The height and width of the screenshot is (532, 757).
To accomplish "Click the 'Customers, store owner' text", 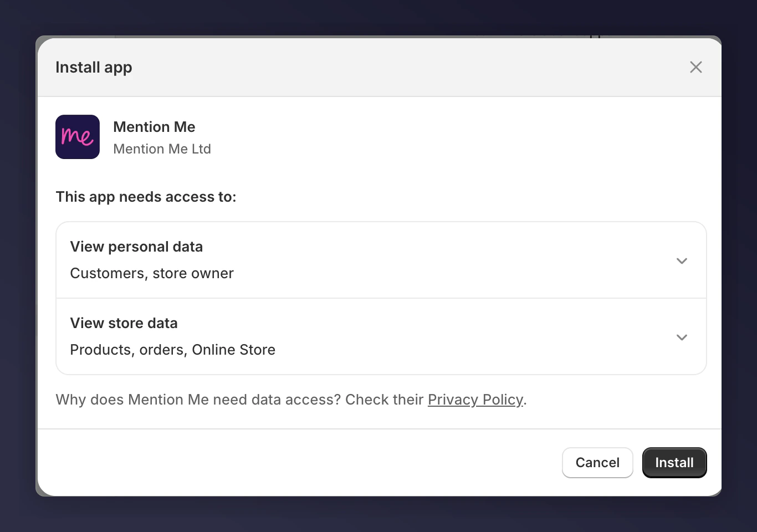I will (152, 273).
